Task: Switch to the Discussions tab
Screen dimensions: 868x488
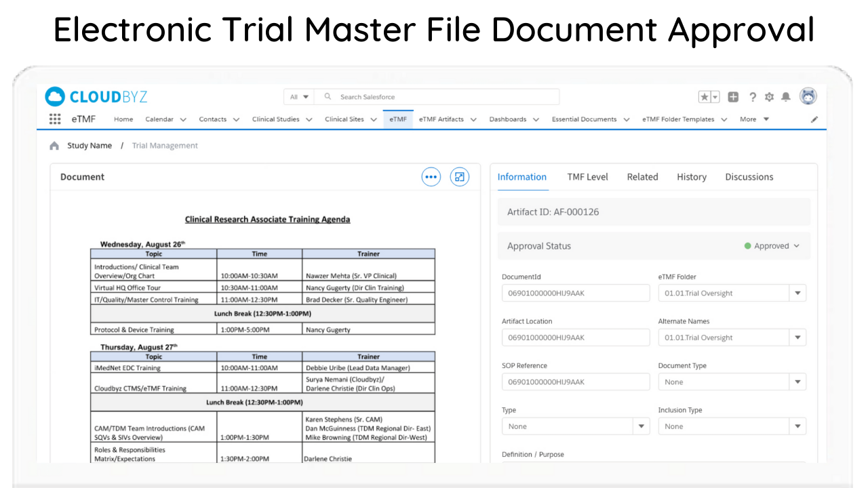Action: (749, 177)
